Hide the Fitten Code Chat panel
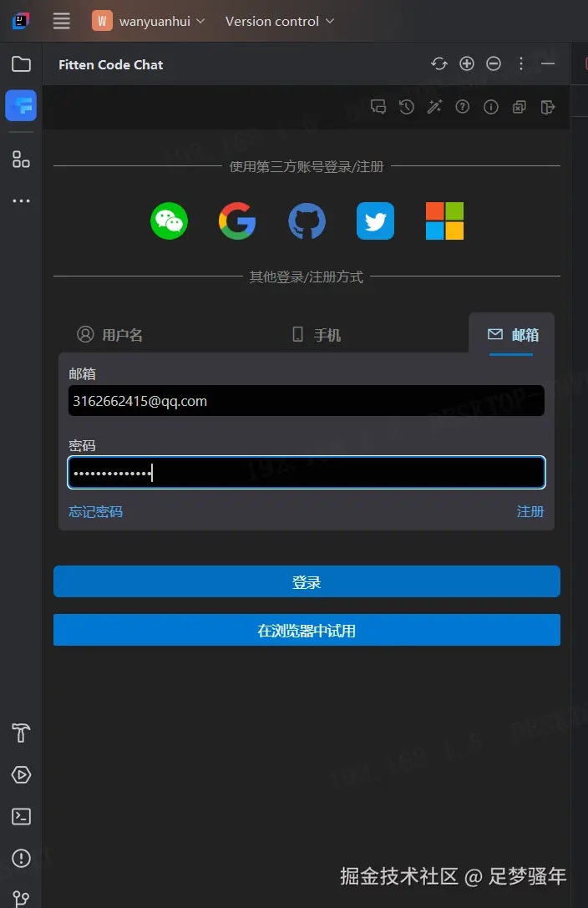The image size is (588, 908). (547, 63)
